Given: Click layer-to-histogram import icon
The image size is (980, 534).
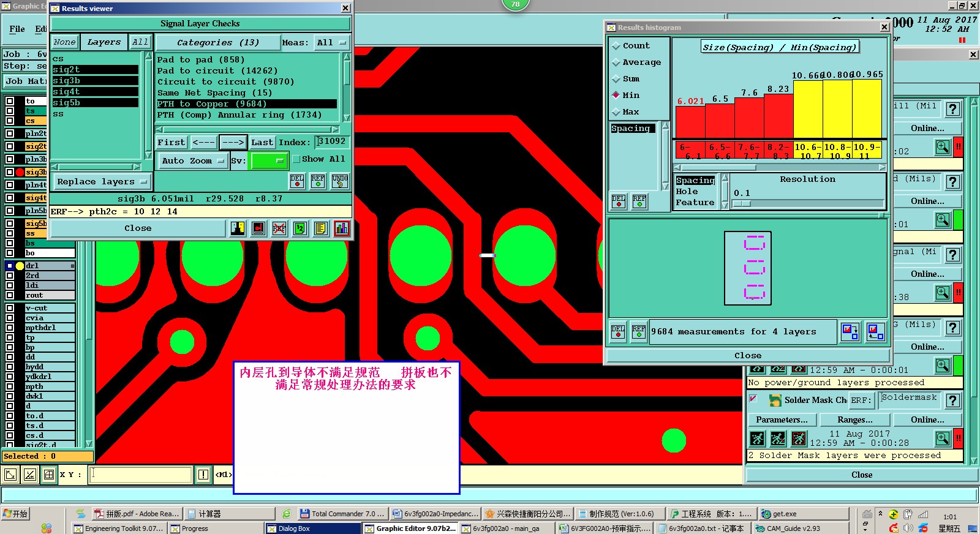Looking at the screenshot, I should [876, 332].
